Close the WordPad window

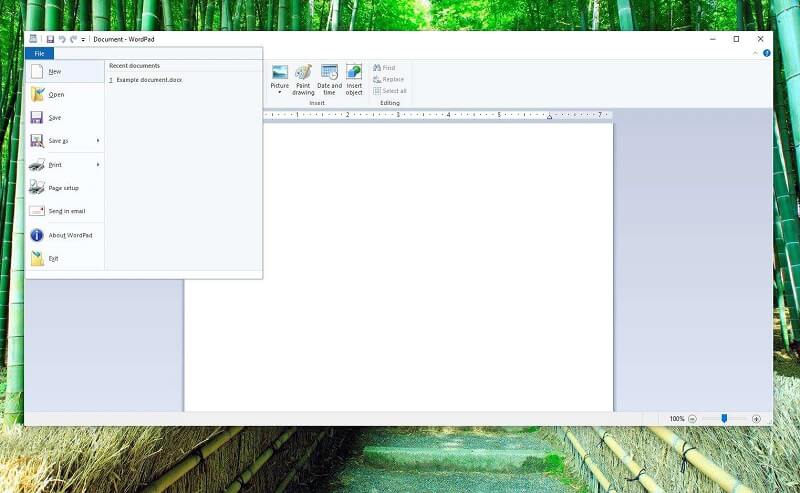pos(760,39)
